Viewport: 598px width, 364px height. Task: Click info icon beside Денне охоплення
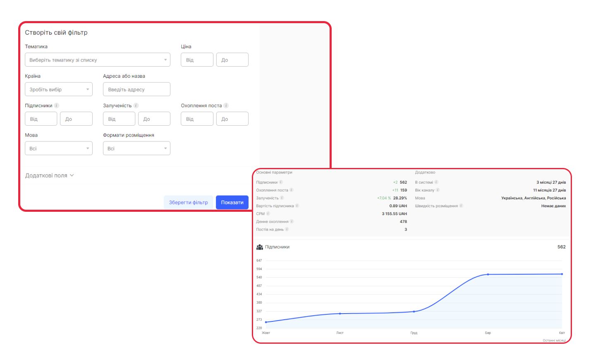[292, 221]
